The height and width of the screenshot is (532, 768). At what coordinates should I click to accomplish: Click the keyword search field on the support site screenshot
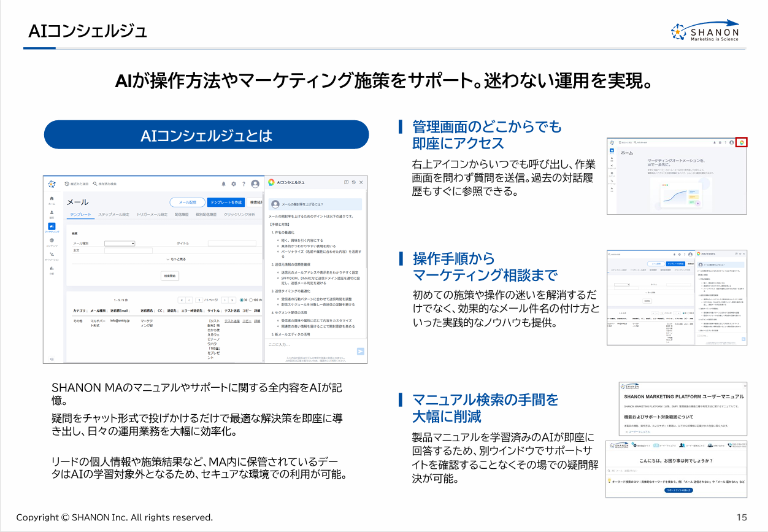click(x=676, y=471)
